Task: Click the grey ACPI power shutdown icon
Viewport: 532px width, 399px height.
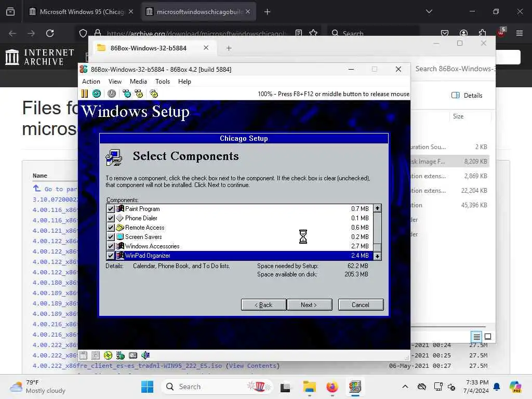Action: (112, 94)
